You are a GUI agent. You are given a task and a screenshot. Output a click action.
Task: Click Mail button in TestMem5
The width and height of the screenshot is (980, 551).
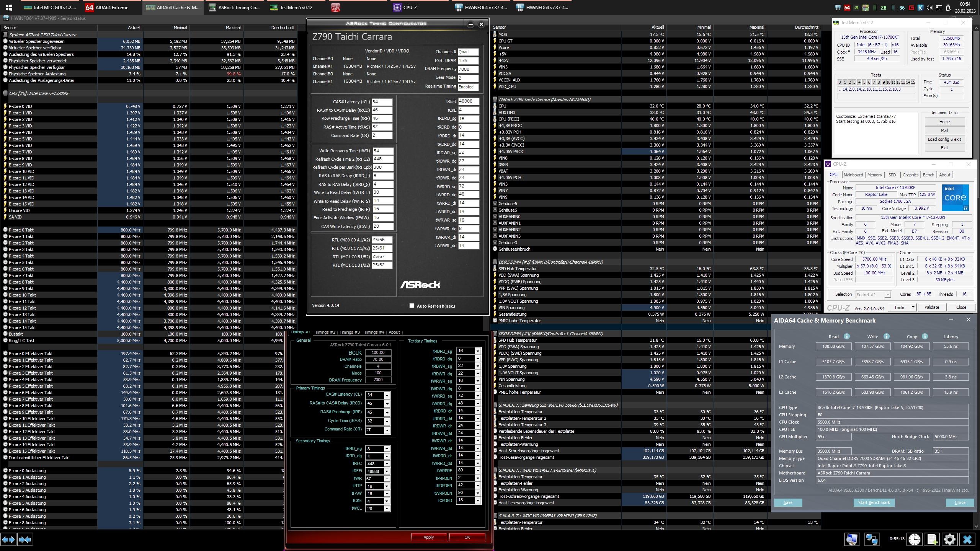coord(944,130)
